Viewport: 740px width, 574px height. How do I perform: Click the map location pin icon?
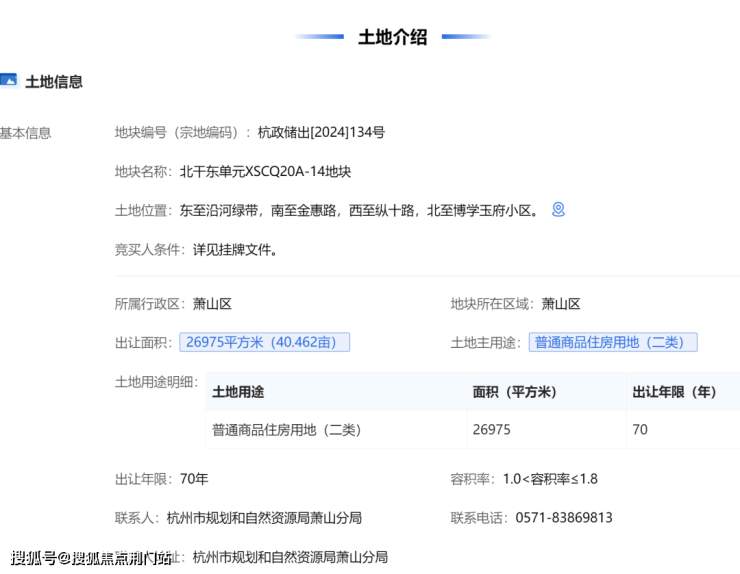tap(559, 210)
